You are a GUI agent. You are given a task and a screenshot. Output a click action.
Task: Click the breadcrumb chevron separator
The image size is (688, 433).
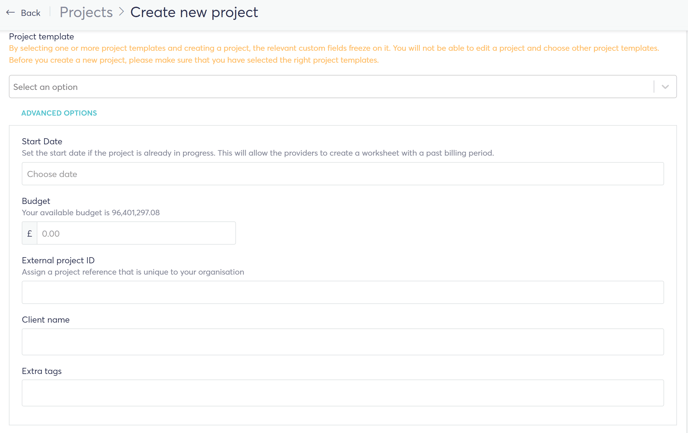pyautogui.click(x=122, y=12)
